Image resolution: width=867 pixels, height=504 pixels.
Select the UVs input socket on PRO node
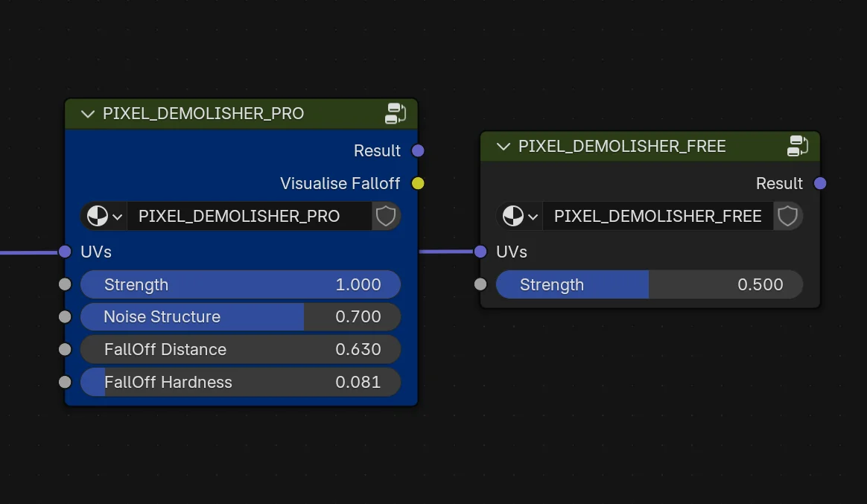click(x=65, y=252)
